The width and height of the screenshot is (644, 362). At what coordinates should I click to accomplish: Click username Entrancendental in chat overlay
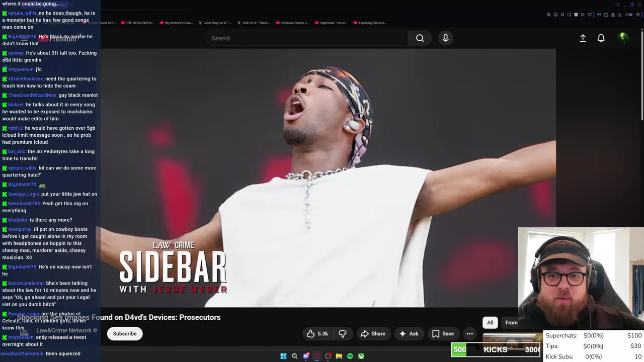26,283
